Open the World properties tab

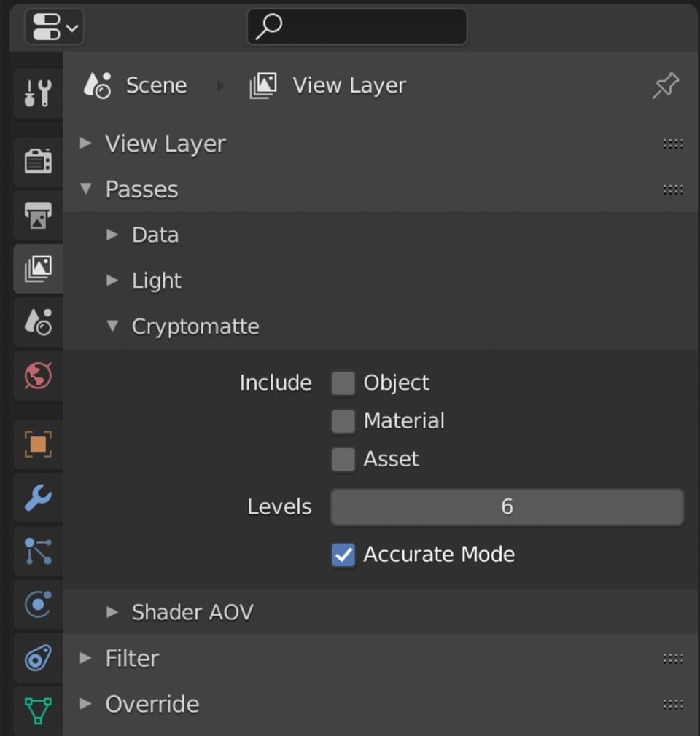pyautogui.click(x=37, y=376)
